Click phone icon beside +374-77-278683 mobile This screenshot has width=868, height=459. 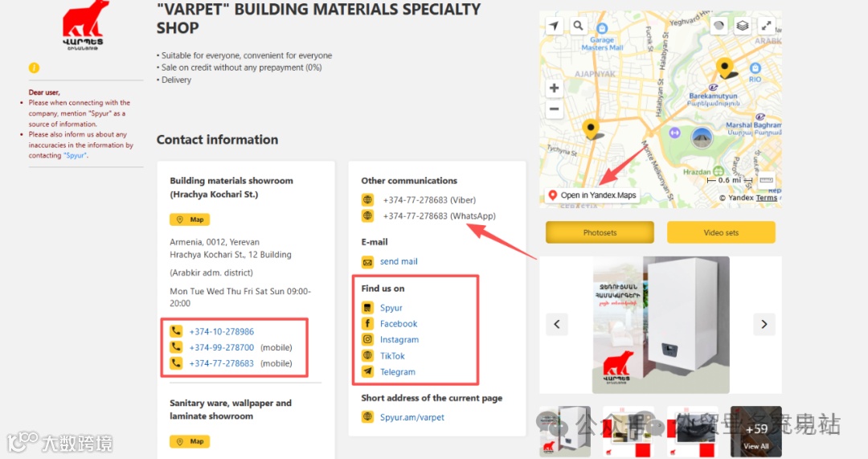click(176, 363)
